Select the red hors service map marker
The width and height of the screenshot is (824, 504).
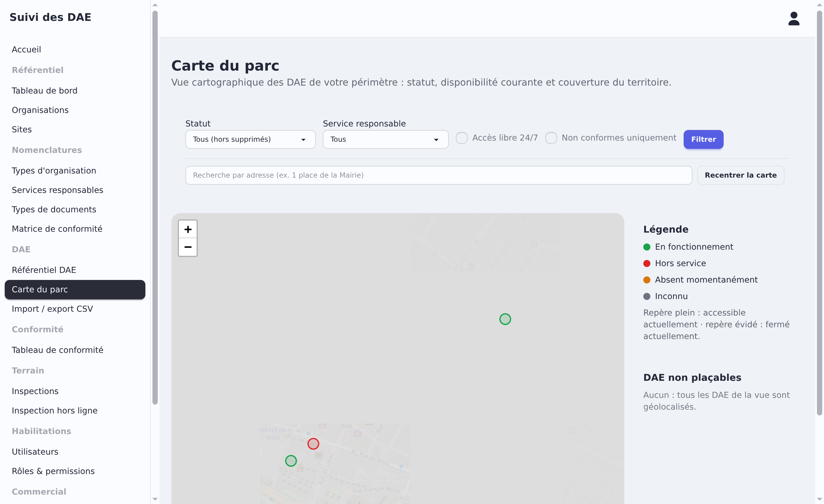click(313, 443)
